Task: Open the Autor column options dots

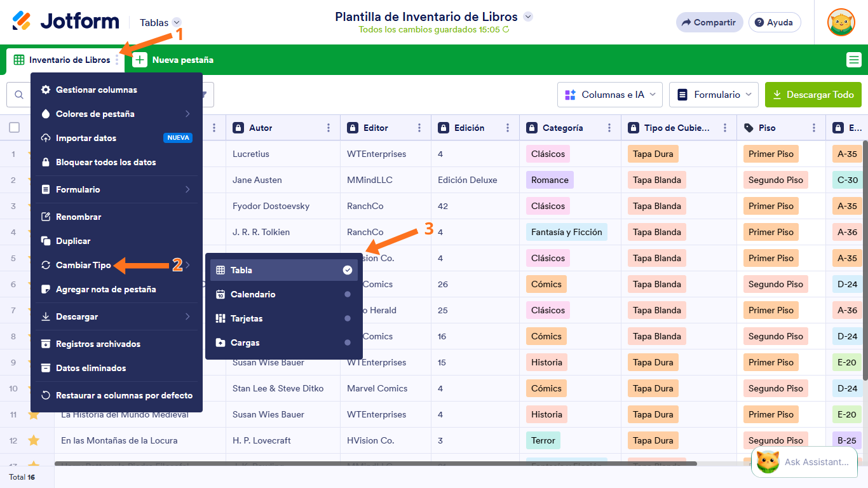Action: tap(329, 128)
